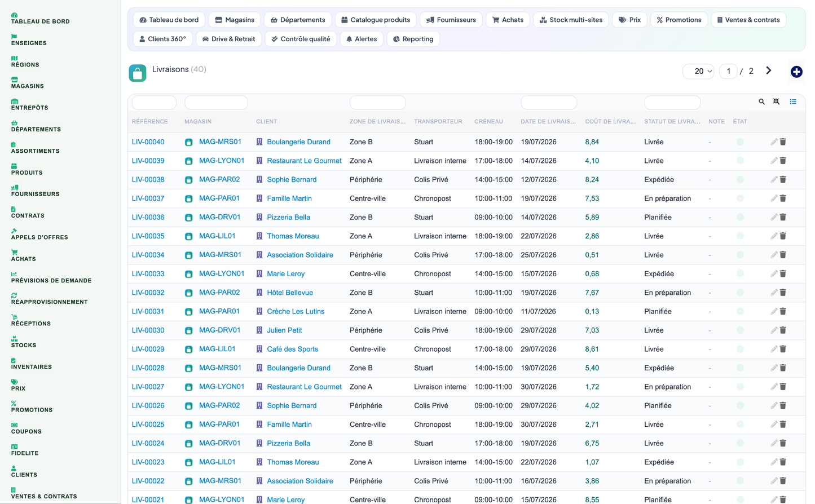This screenshot has height=504, width=815.
Task: Open Réapprovisionnement in sidebar
Action: pyautogui.click(x=50, y=299)
